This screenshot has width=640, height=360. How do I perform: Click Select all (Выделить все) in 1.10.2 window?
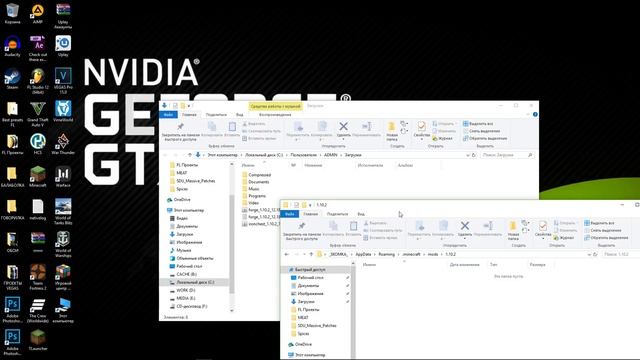[599, 223]
